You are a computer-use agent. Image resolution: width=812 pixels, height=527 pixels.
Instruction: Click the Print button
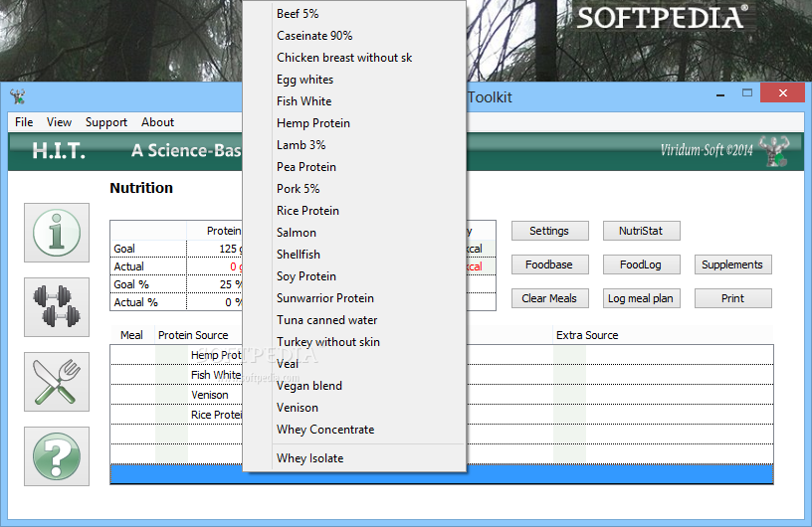click(732, 298)
